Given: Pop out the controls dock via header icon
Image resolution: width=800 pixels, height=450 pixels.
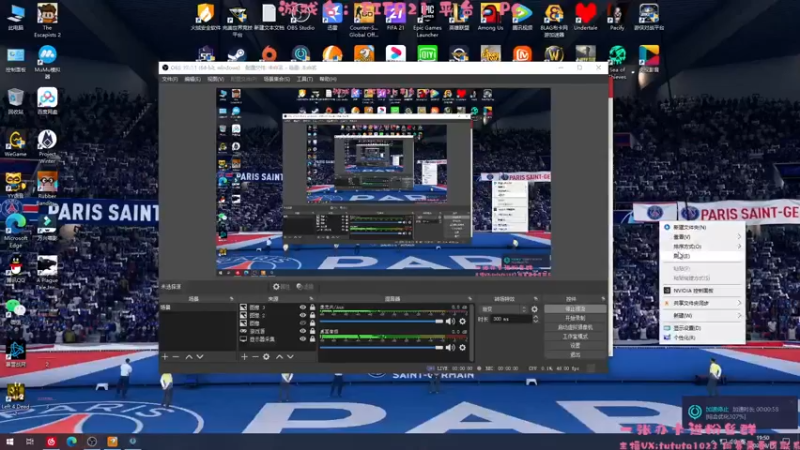Looking at the screenshot, I should [603, 299].
